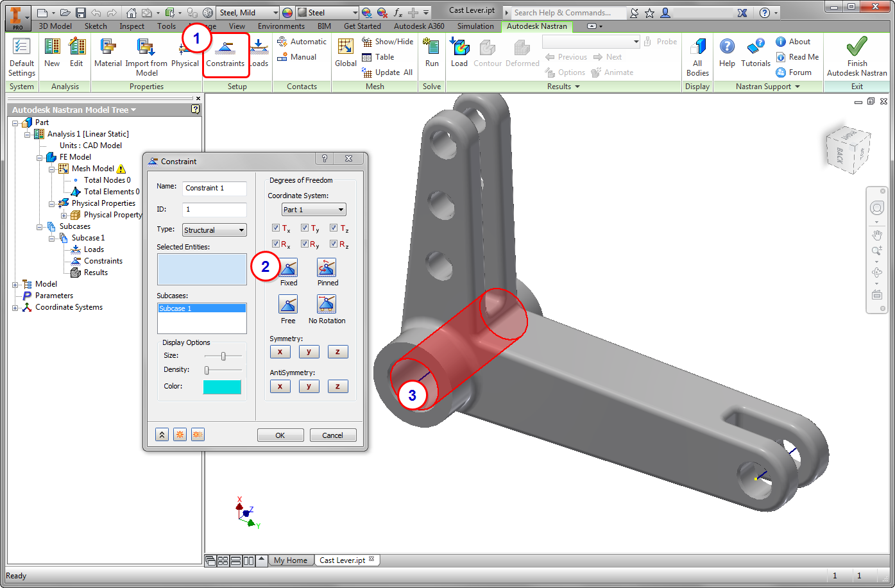Toggle Symmetry x button

280,351
